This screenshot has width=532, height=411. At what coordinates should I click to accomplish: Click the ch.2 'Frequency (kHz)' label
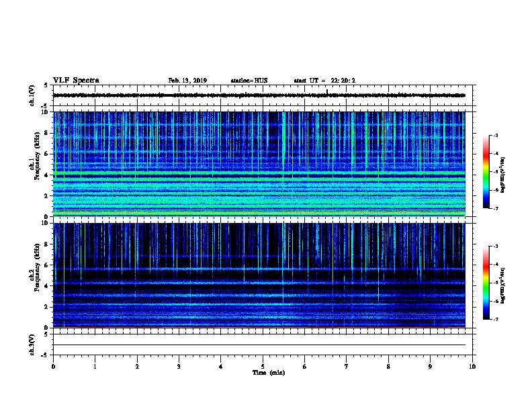pos(37,267)
